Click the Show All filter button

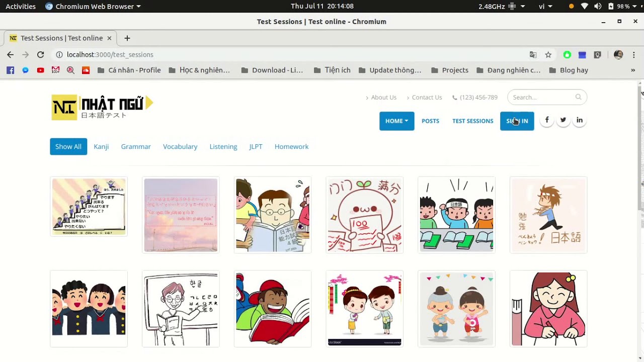point(68,147)
